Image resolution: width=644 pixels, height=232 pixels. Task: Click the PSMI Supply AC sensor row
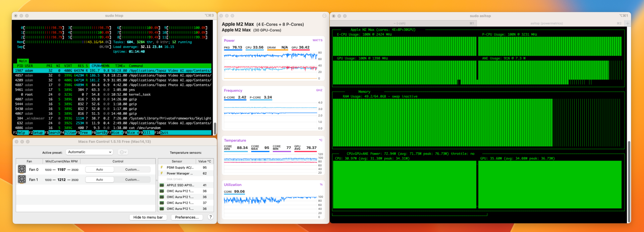coord(186,167)
